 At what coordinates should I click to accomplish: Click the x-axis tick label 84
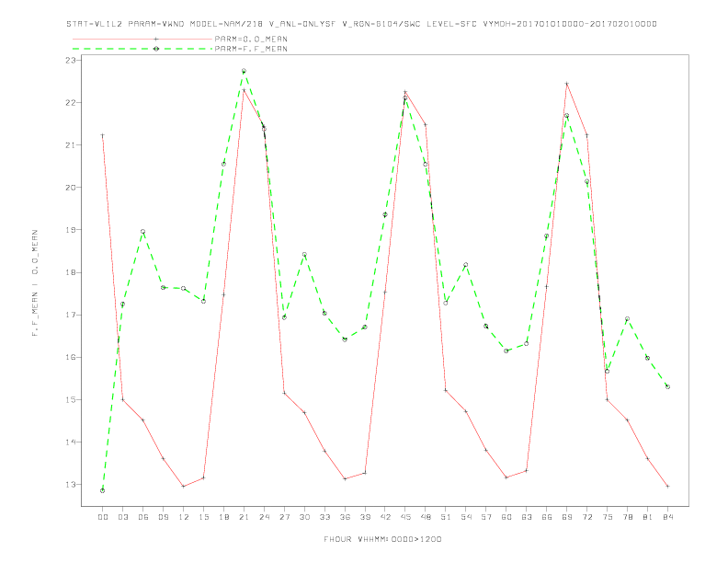(x=668, y=517)
